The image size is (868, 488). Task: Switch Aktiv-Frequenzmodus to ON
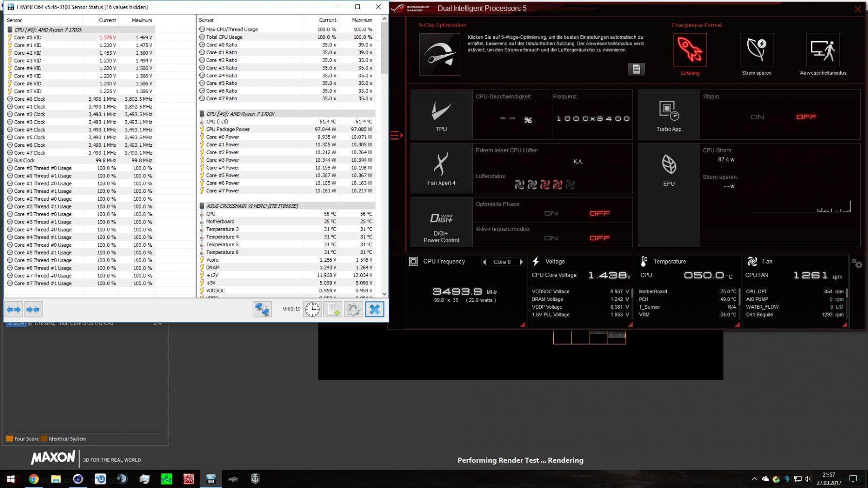coord(551,238)
